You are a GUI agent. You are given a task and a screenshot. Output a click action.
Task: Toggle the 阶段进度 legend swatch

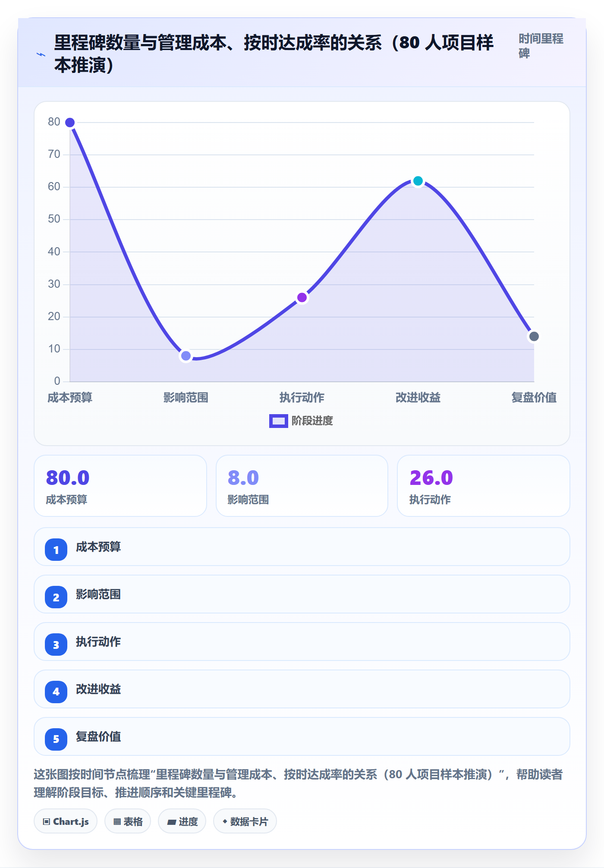click(278, 421)
